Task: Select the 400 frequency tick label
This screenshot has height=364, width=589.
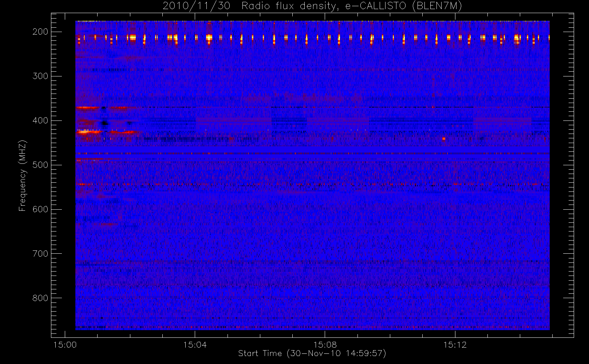Action: (x=40, y=120)
